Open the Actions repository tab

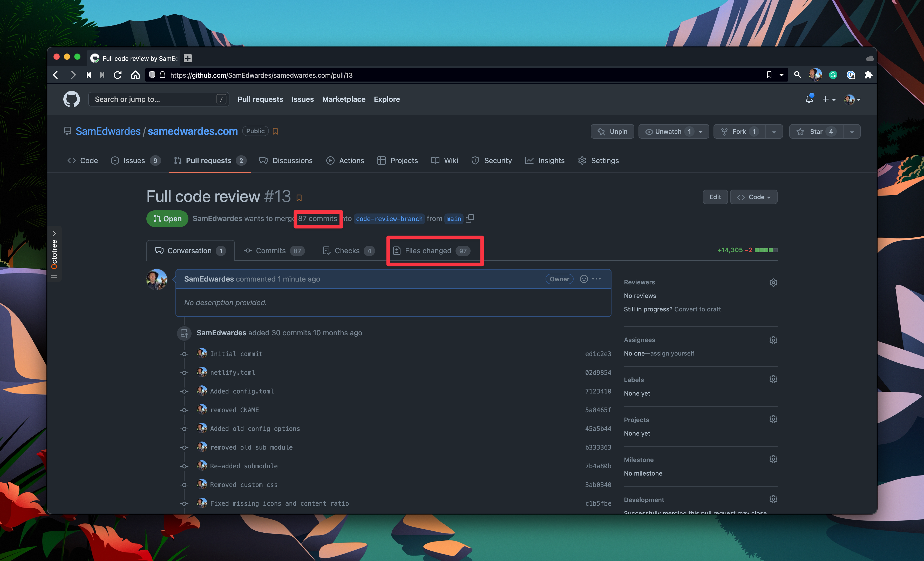352,160
